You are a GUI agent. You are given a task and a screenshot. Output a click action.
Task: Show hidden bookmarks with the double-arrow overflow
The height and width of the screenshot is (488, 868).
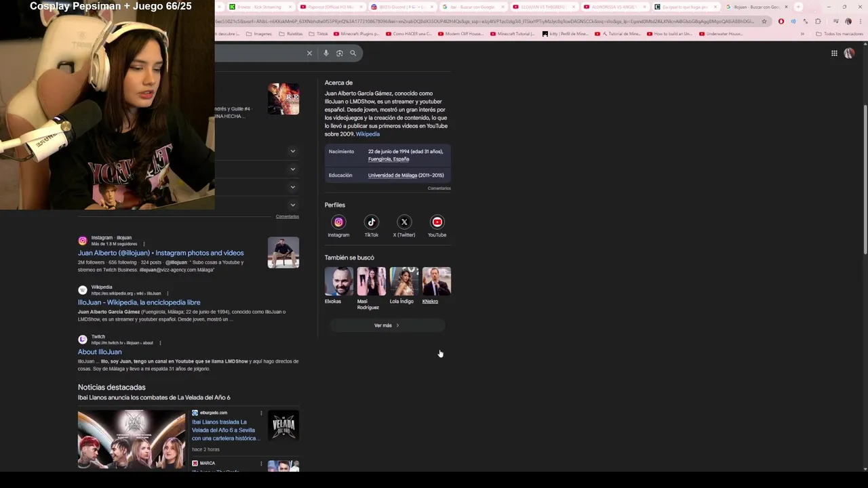802,34
